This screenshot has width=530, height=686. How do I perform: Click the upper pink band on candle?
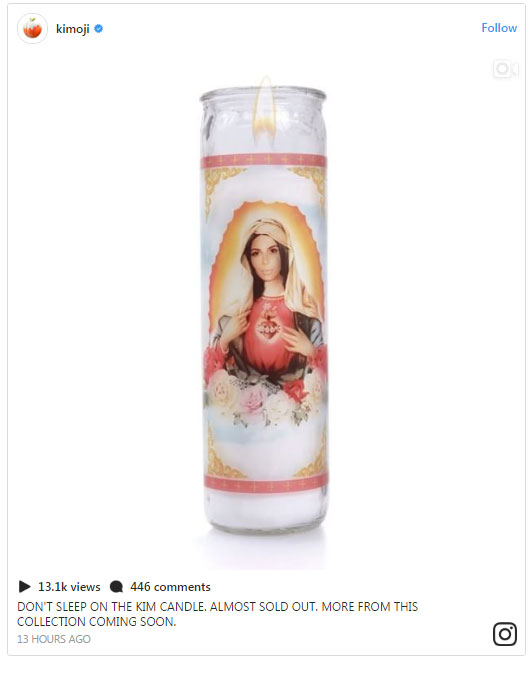tap(264, 161)
